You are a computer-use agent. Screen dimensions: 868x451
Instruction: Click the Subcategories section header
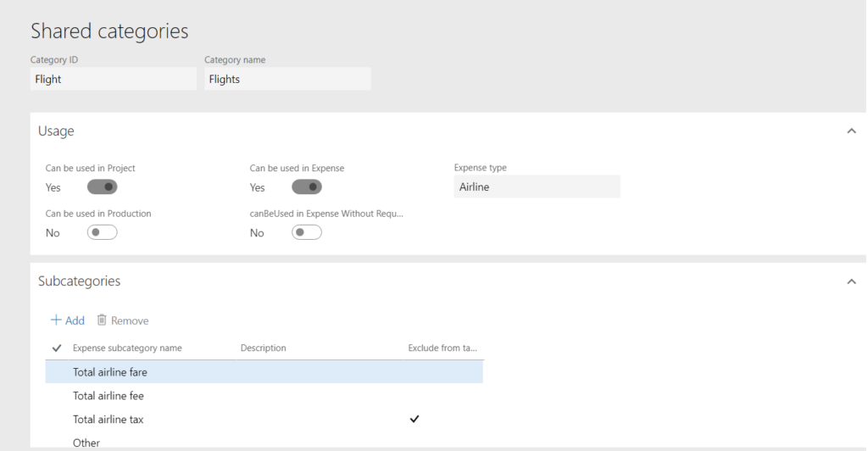click(80, 281)
